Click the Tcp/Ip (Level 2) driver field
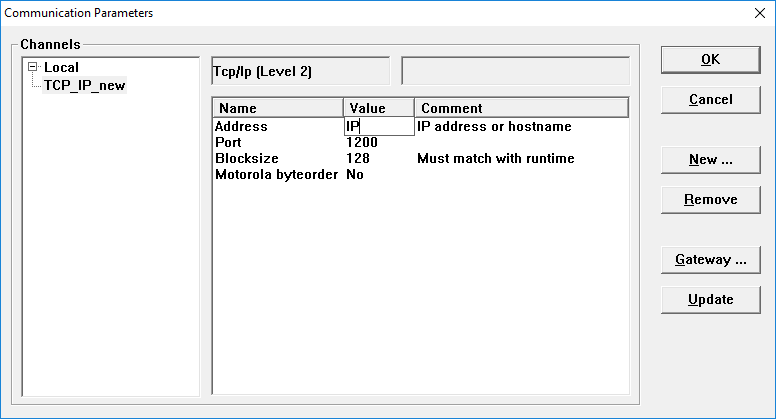 (x=300, y=71)
